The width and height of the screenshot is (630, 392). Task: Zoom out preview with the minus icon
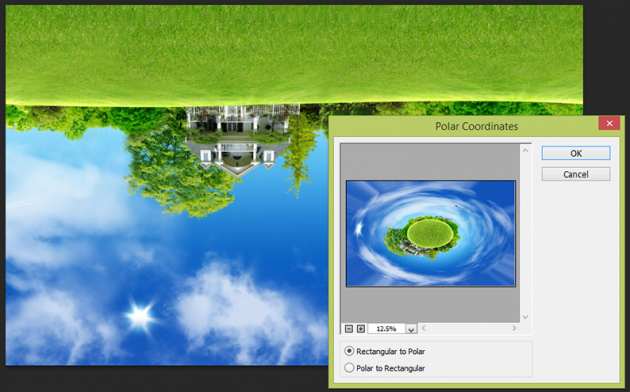349,329
